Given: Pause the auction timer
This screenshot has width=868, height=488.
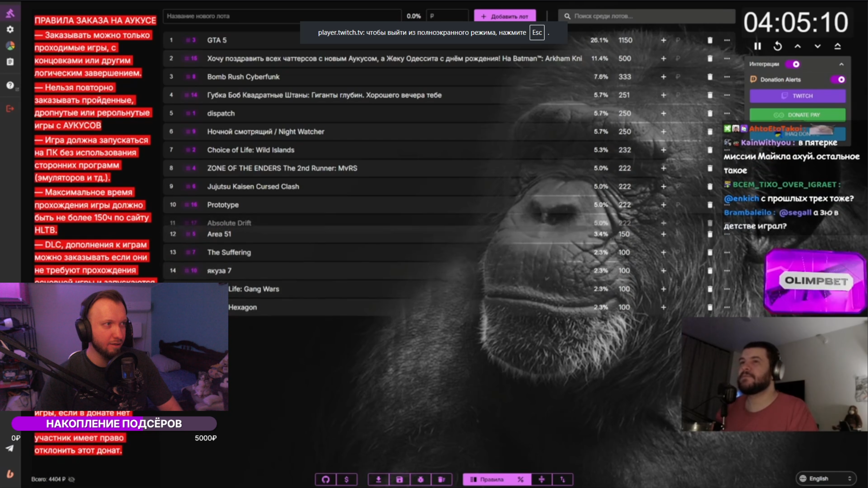Looking at the screenshot, I should click(x=758, y=46).
